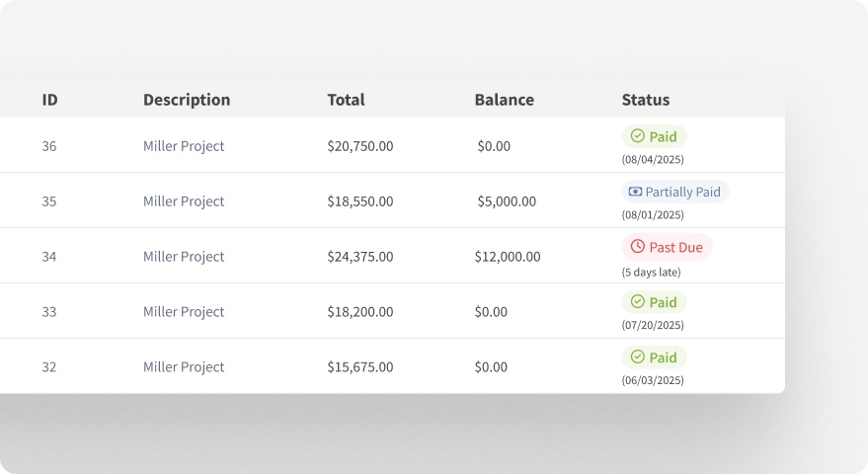Viewport: 868px width, 474px height.
Task: Click the $20,750.00 total amount
Action: (360, 146)
